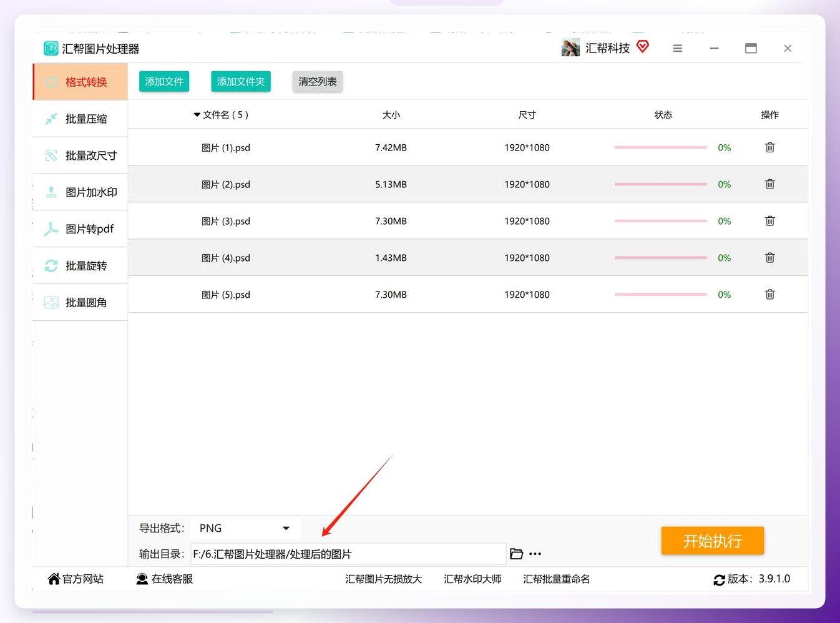Contact 在线客服 support link
Screen dimensions: 840x623
[x=165, y=579]
